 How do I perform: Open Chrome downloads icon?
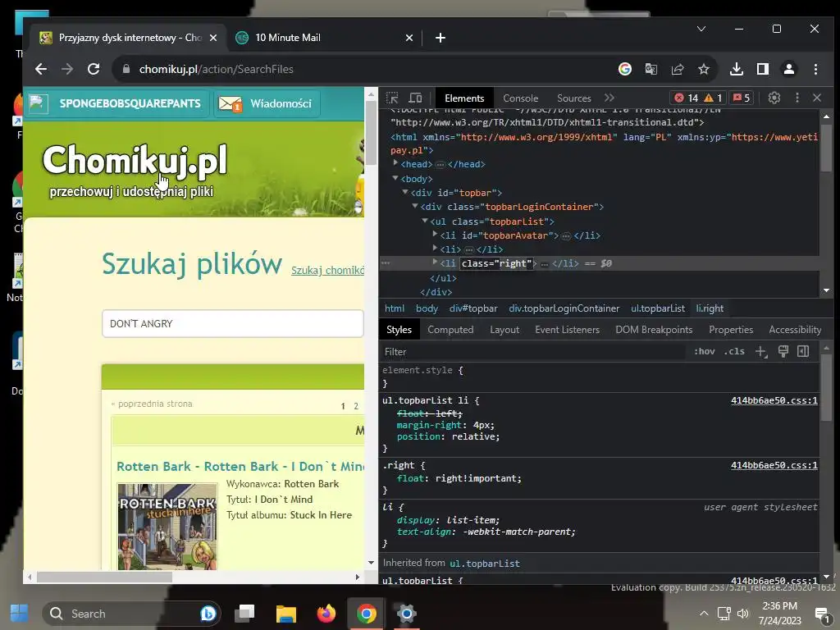coord(737,69)
